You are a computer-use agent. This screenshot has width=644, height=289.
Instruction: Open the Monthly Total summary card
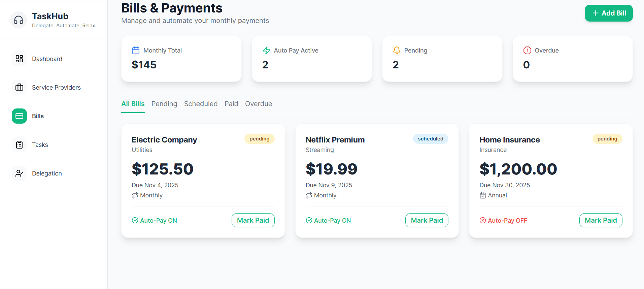tap(181, 59)
